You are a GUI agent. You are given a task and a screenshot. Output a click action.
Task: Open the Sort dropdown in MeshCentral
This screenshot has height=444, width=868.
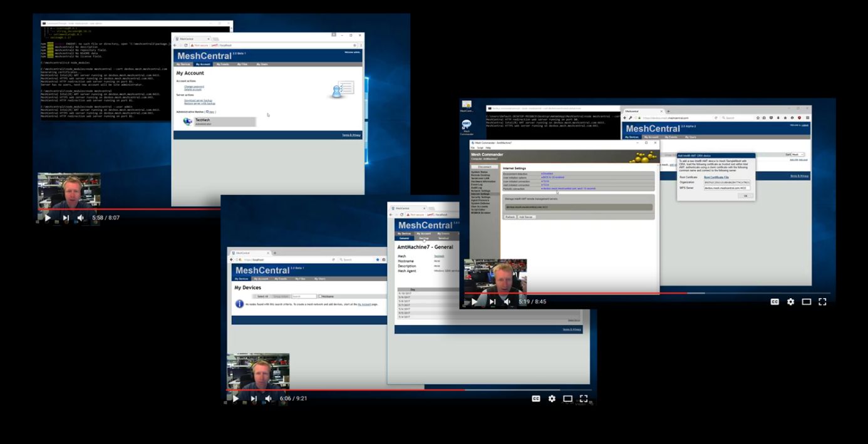tap(797, 154)
